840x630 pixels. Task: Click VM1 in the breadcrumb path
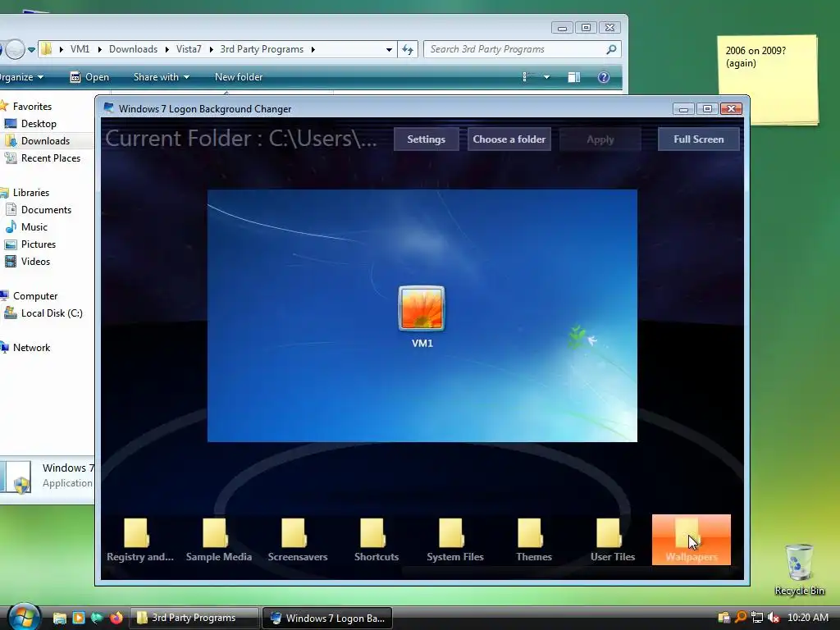[x=80, y=49]
